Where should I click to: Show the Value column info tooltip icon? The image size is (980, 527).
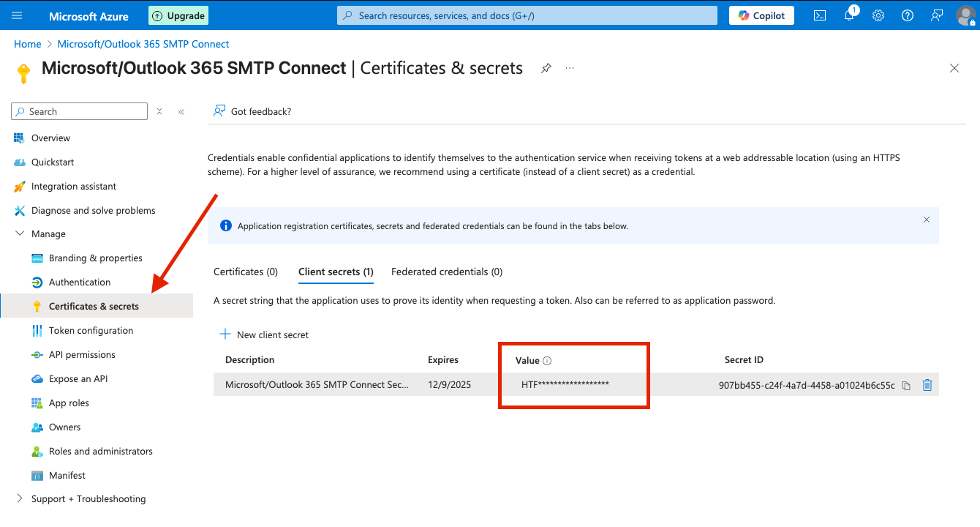click(547, 360)
